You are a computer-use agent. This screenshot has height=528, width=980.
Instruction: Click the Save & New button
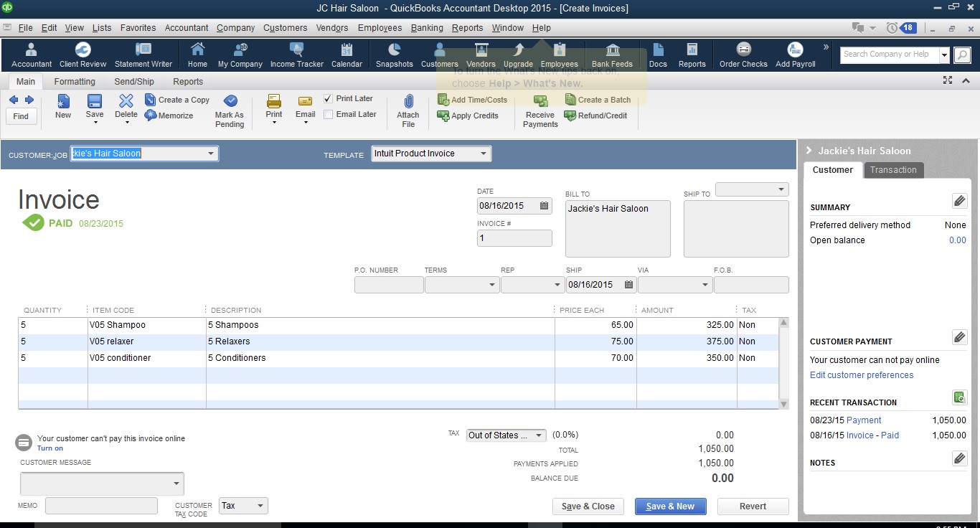[670, 506]
